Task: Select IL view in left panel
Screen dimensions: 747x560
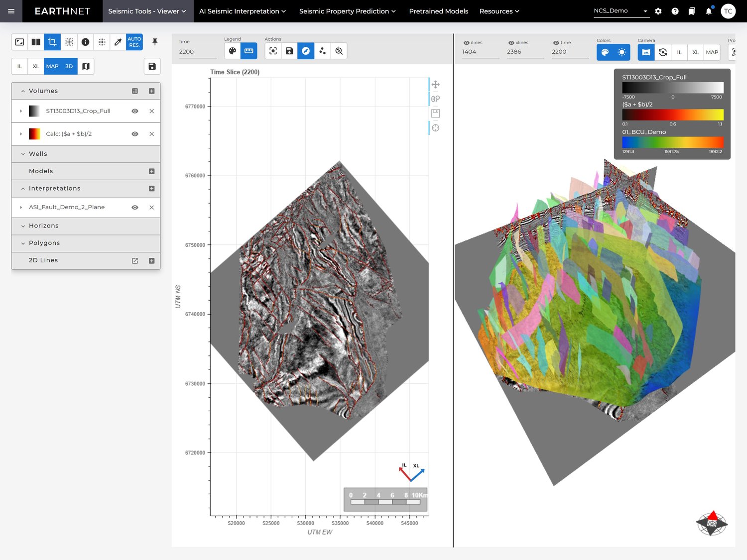Action: 19,66
